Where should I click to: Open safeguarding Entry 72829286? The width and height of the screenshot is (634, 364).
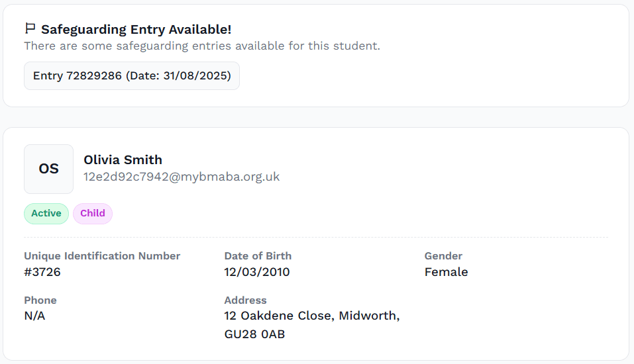tap(132, 76)
